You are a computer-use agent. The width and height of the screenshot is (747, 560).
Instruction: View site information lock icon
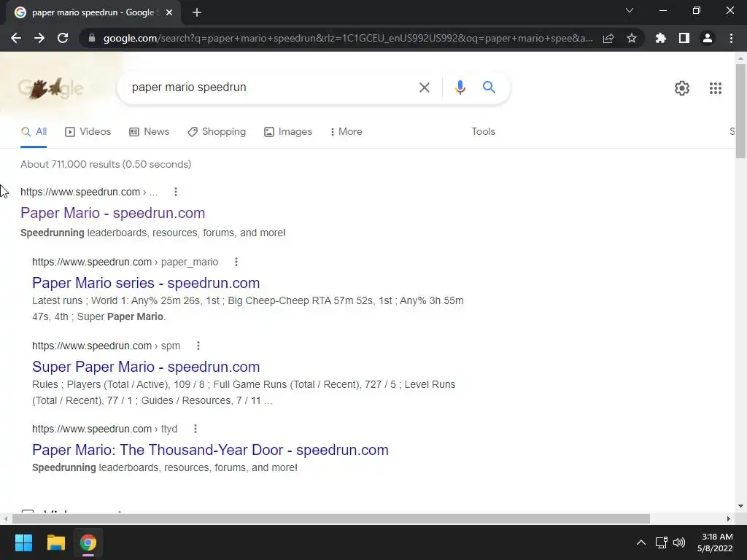point(92,38)
